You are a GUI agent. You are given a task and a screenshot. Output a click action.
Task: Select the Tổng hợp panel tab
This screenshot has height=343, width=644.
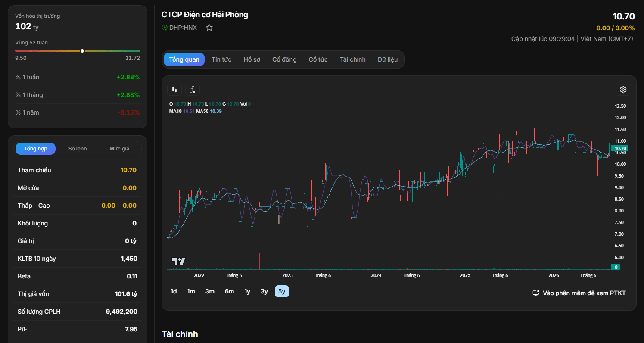tap(36, 149)
